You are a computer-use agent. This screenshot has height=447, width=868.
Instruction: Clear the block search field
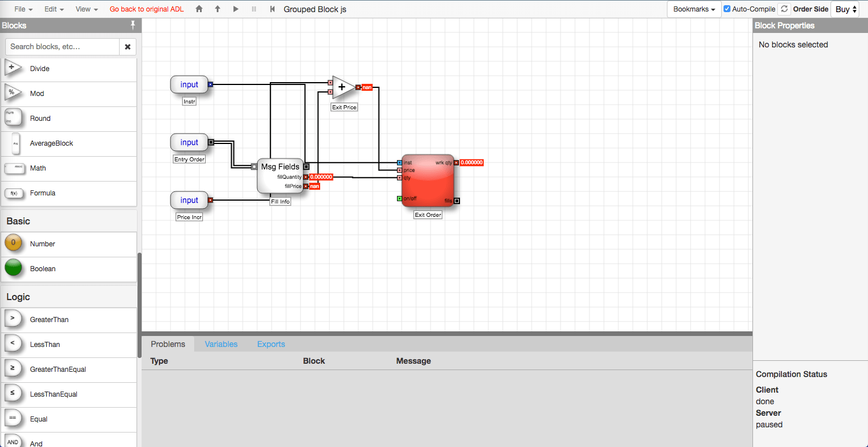[x=128, y=47]
